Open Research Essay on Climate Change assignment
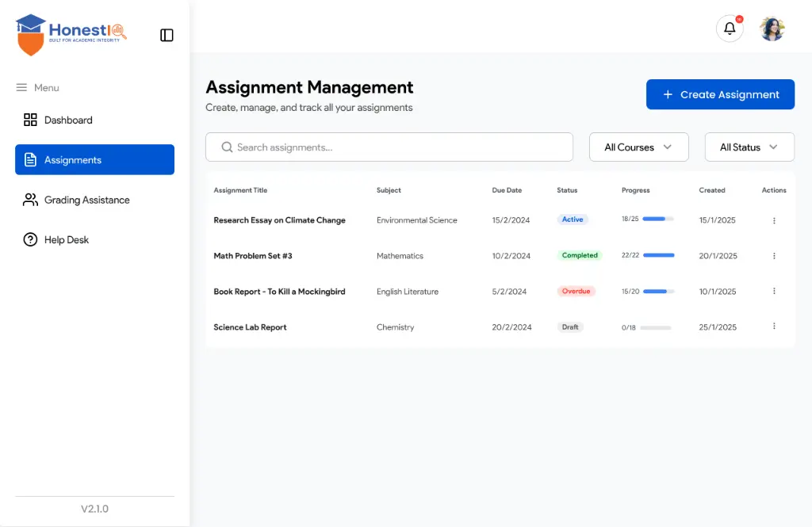The height and width of the screenshot is (527, 812). (279, 220)
